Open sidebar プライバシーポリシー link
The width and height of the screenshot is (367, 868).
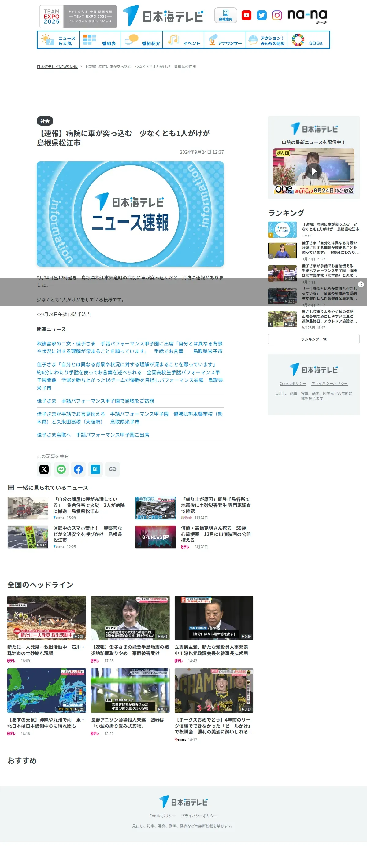[x=329, y=383]
